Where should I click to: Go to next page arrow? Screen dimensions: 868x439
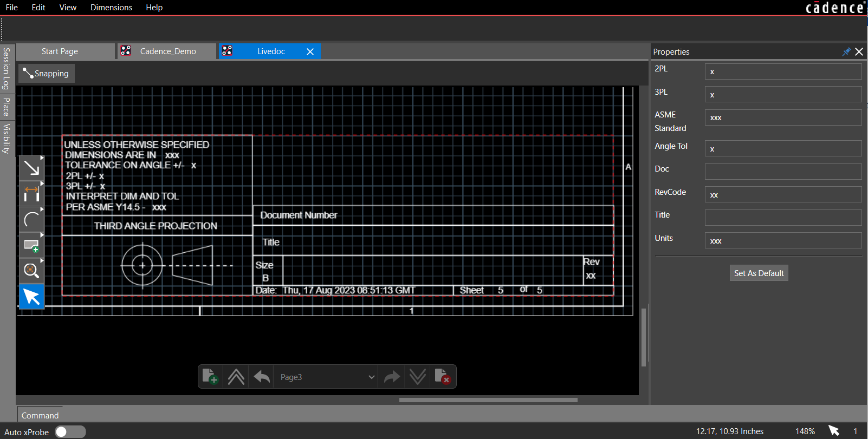pos(392,377)
